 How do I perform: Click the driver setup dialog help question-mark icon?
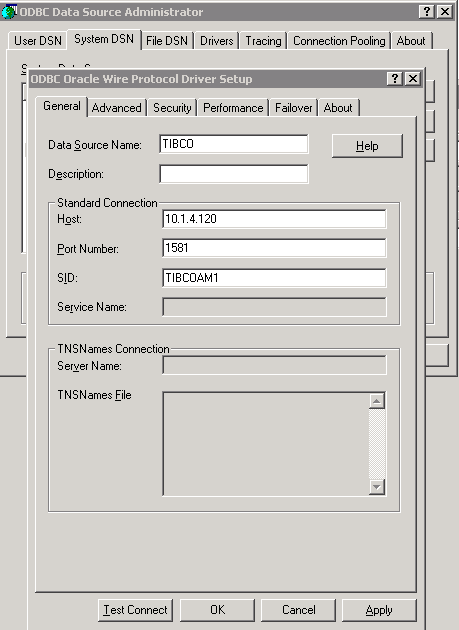pyautogui.click(x=395, y=78)
